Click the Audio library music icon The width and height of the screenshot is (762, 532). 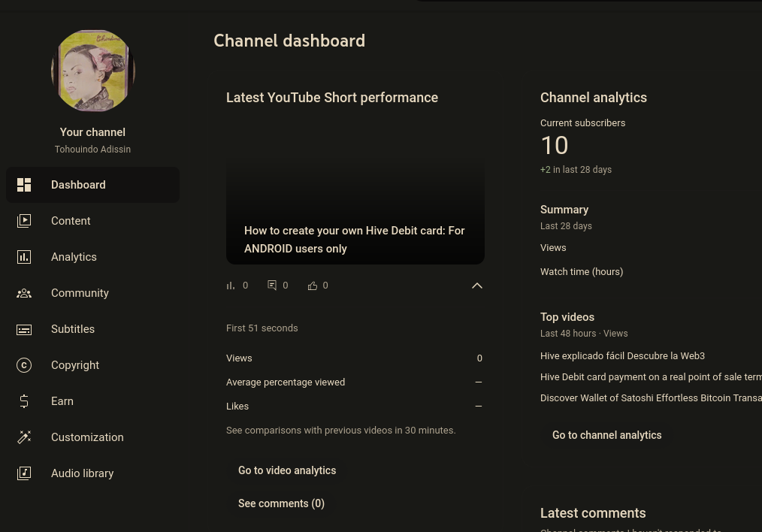coord(24,473)
